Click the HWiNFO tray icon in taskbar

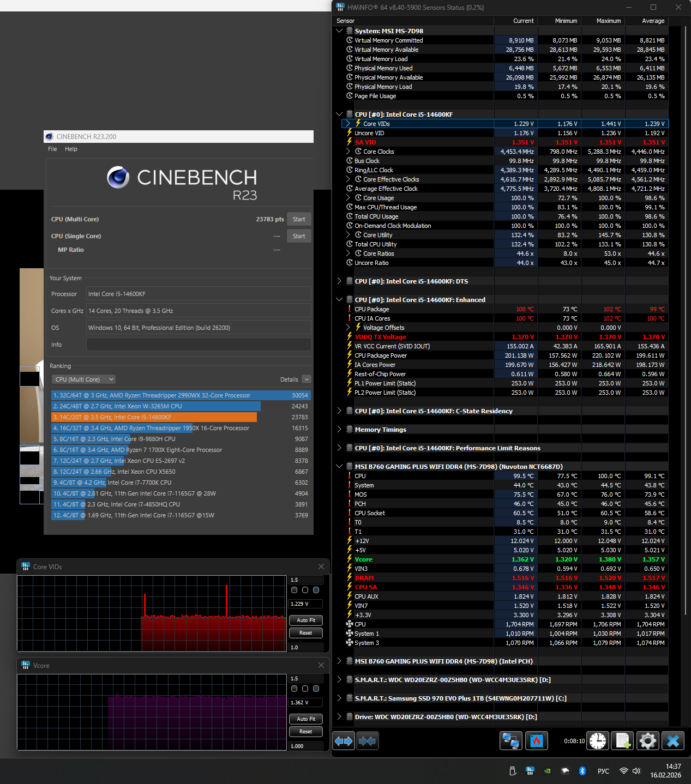pyautogui.click(x=530, y=771)
